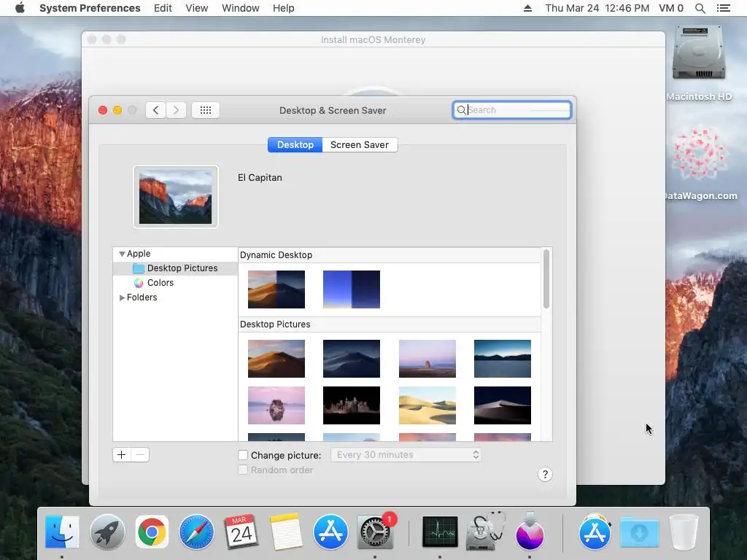The height and width of the screenshot is (560, 747).
Task: Go forward with the right chevron button
Action: 176,110
